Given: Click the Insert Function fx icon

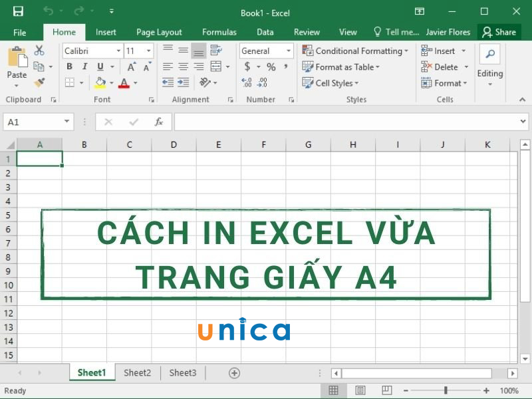Looking at the screenshot, I should [159, 122].
